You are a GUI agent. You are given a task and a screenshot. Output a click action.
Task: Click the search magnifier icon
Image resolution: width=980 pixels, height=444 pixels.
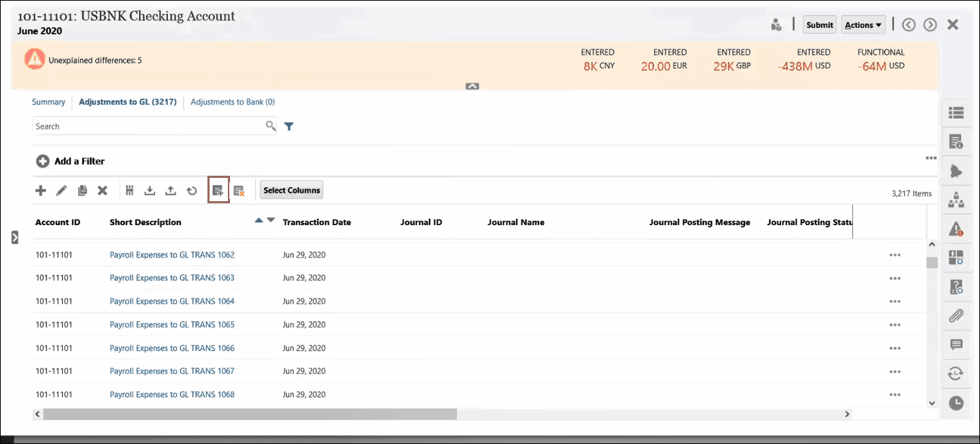coord(270,126)
